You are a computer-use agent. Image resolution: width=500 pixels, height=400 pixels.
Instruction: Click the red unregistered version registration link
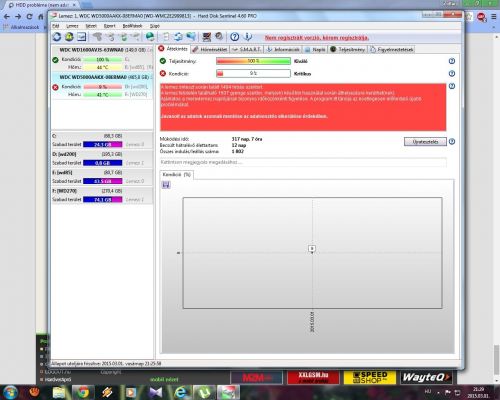coord(317,38)
